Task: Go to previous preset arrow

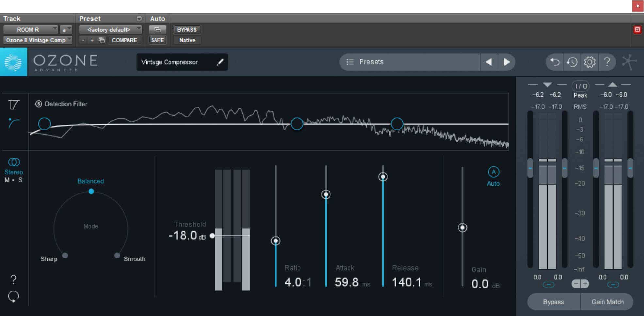Action: pyautogui.click(x=489, y=62)
